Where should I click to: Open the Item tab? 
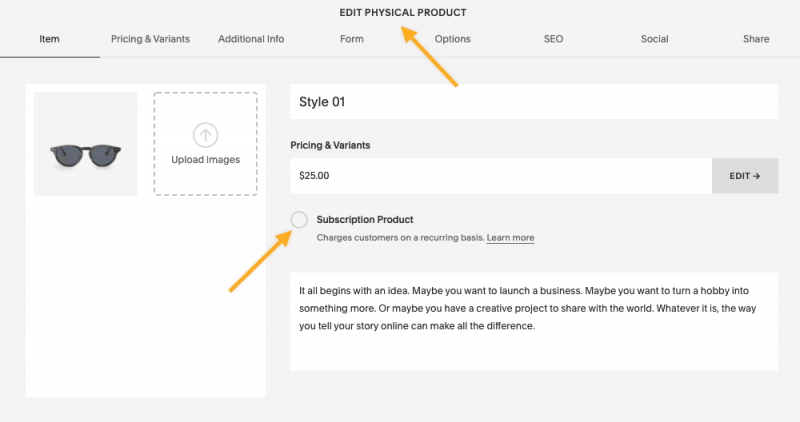click(49, 39)
